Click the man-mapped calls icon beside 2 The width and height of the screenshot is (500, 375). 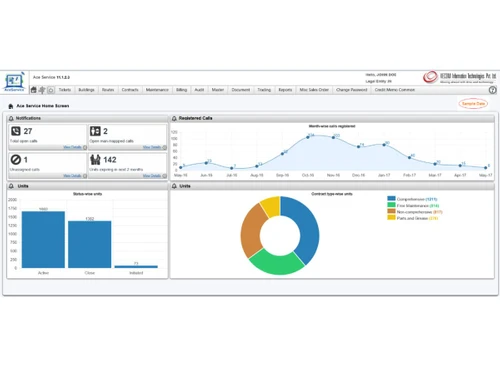click(x=95, y=131)
